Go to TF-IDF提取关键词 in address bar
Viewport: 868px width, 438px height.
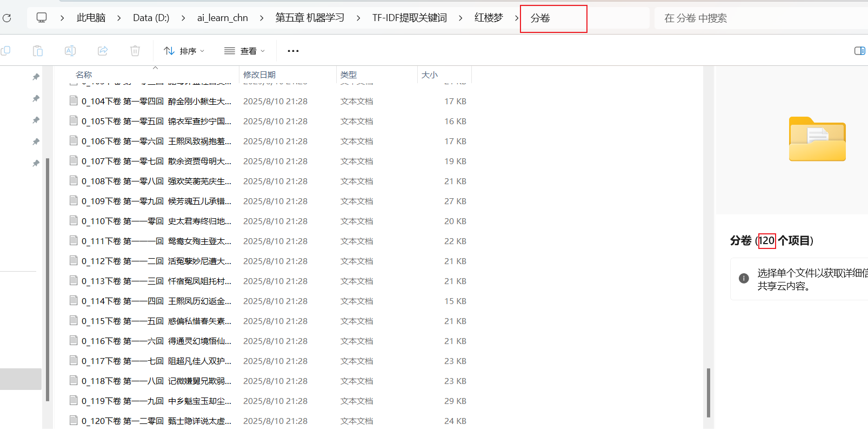(x=410, y=18)
